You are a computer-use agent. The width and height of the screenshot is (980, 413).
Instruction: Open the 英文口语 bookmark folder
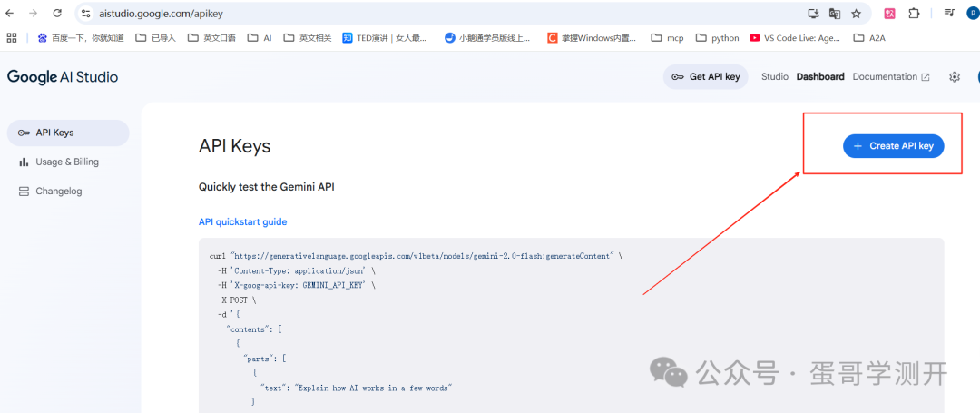[x=211, y=38]
